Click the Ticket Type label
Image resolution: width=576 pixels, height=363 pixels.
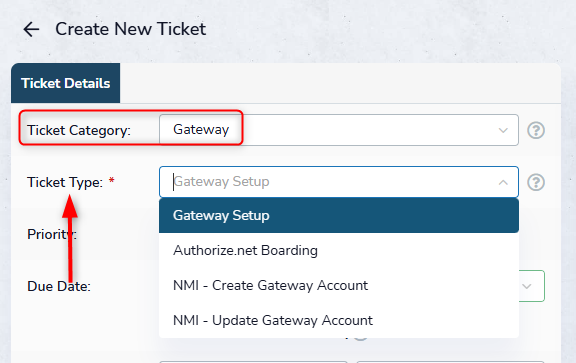click(x=65, y=182)
